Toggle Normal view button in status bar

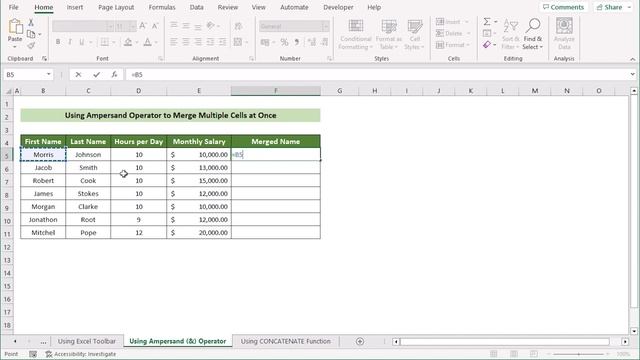coord(493,354)
